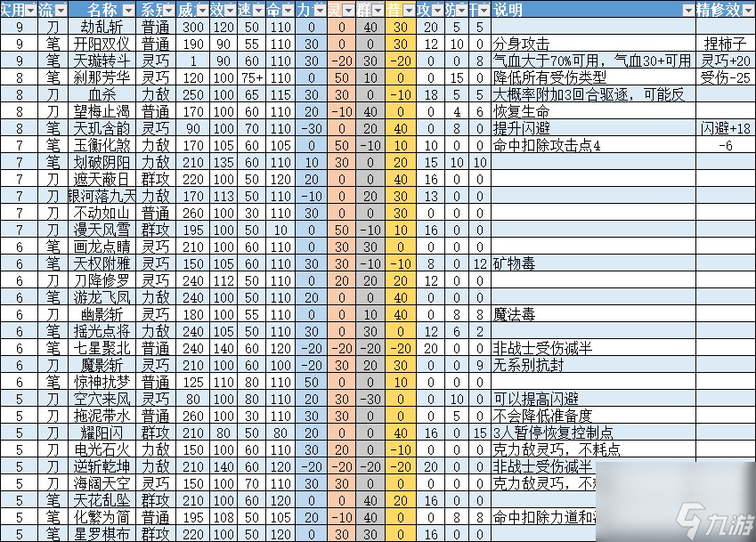Select the 无系别抗封 description cell

(x=593, y=365)
